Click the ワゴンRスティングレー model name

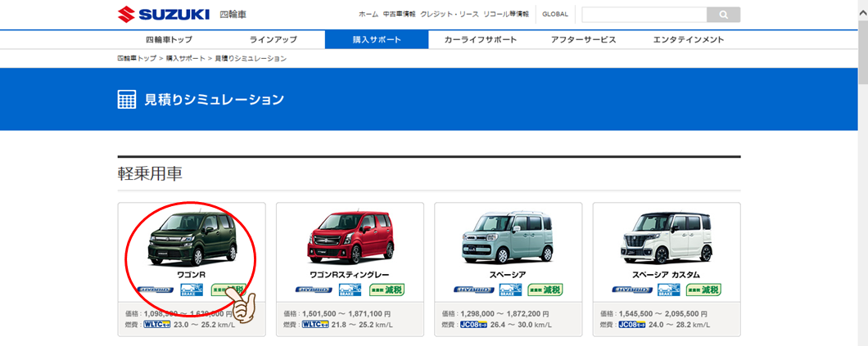(350, 274)
